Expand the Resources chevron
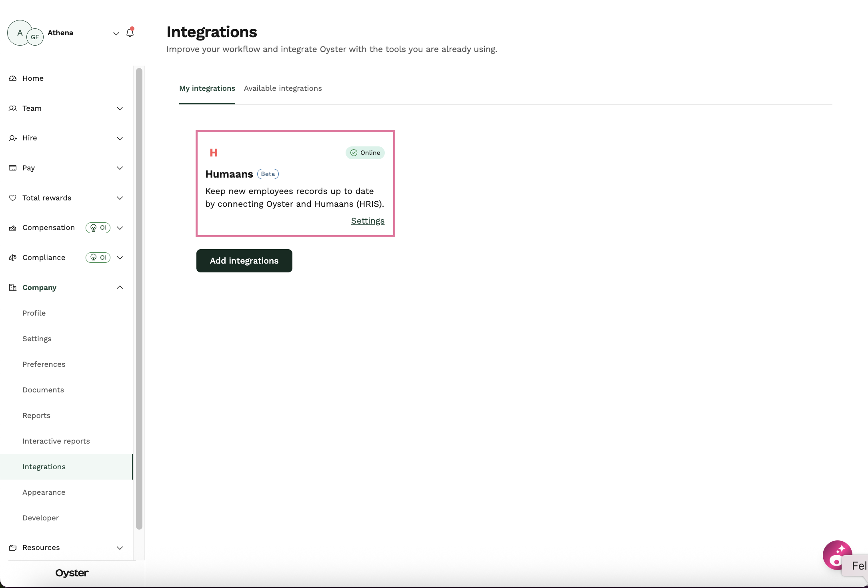868x588 pixels. click(120, 548)
